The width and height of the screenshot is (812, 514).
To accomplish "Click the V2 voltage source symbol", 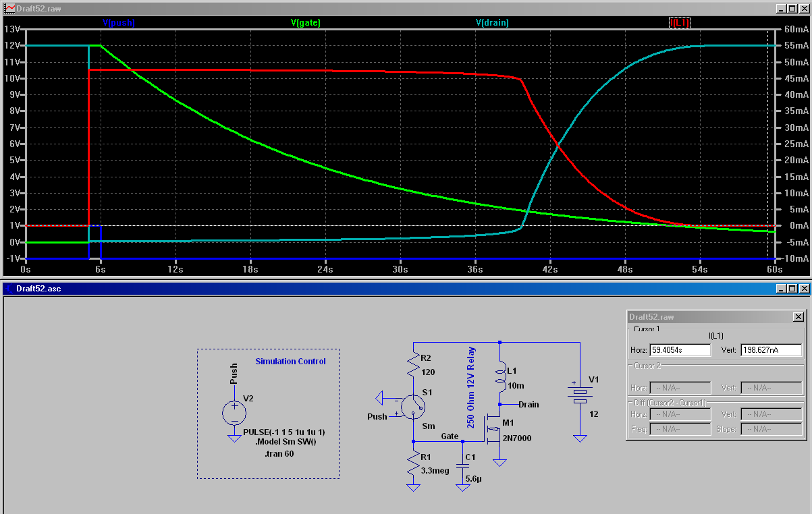I will tap(234, 413).
